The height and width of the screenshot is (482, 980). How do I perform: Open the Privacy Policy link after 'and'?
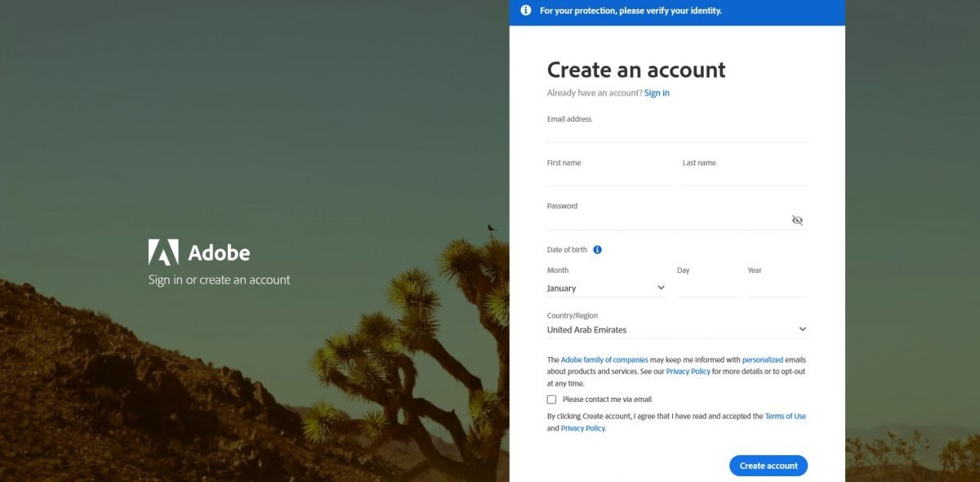(x=583, y=428)
